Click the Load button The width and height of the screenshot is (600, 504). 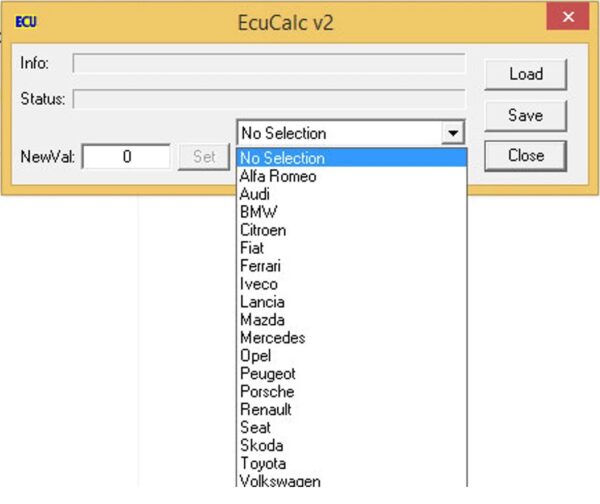(526, 74)
